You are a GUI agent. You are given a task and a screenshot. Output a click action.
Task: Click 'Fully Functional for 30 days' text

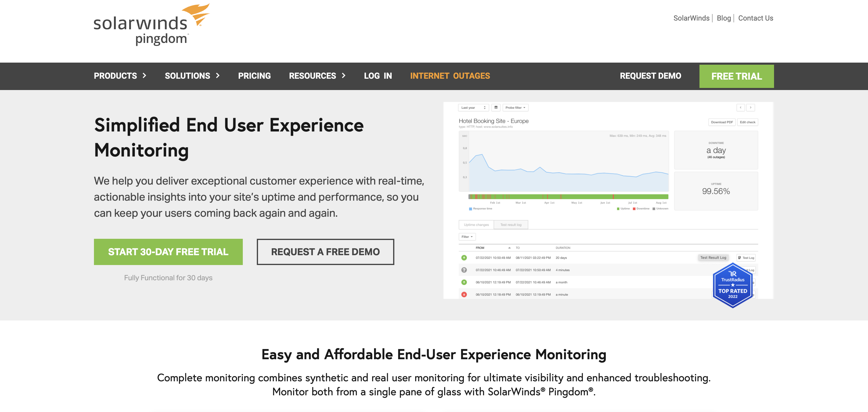coord(168,278)
